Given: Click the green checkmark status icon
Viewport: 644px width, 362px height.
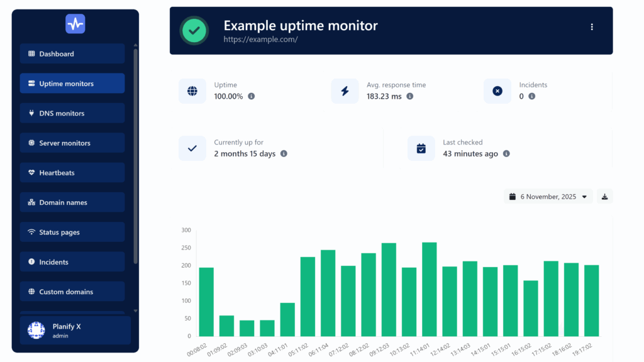Looking at the screenshot, I should [194, 30].
